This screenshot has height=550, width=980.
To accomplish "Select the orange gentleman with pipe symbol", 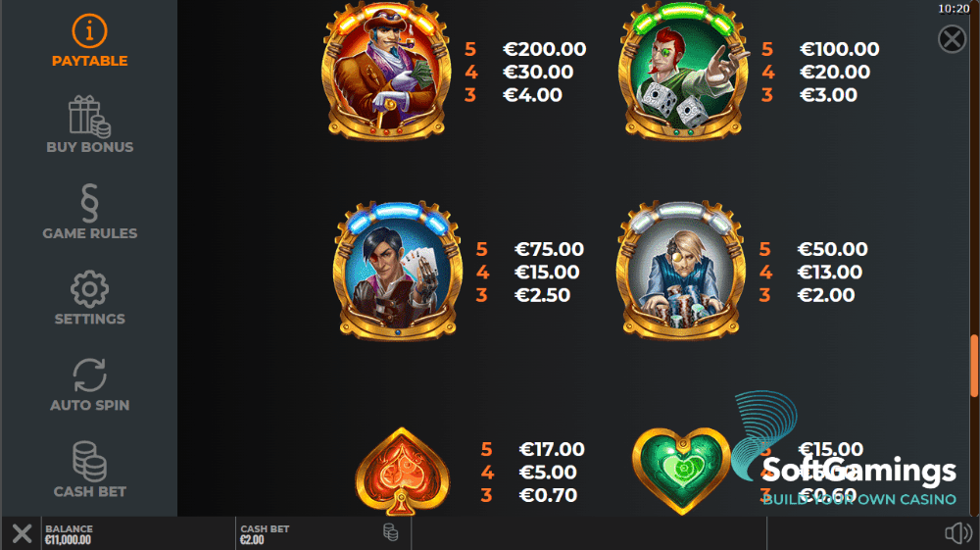I will [x=385, y=71].
